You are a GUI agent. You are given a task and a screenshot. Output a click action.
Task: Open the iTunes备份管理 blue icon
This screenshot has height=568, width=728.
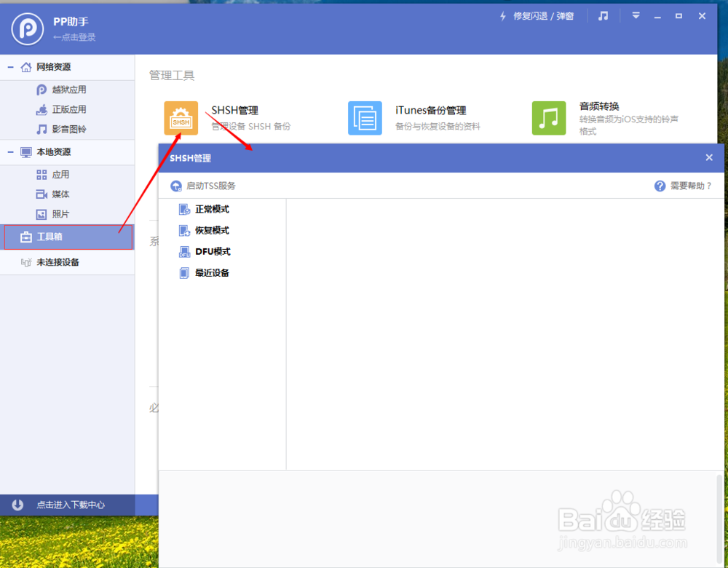click(x=365, y=118)
